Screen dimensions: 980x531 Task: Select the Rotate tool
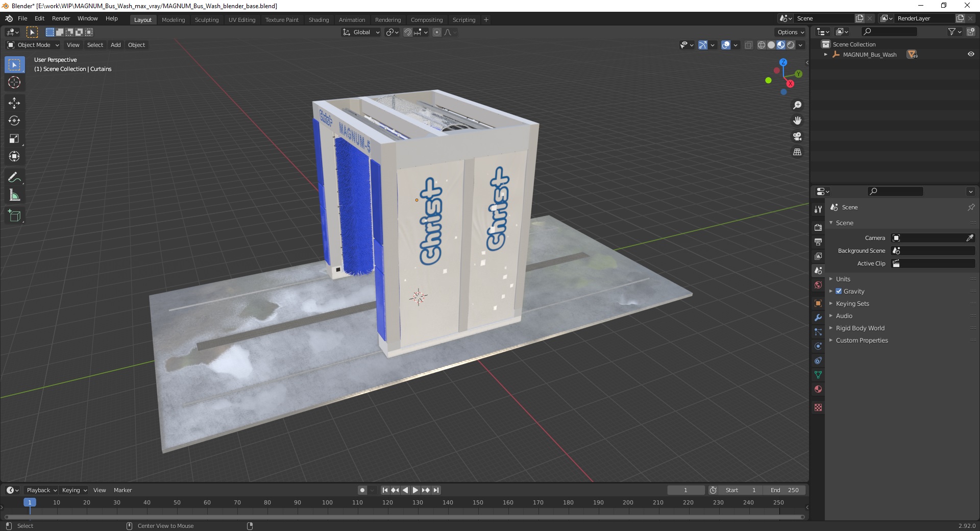[x=14, y=121]
